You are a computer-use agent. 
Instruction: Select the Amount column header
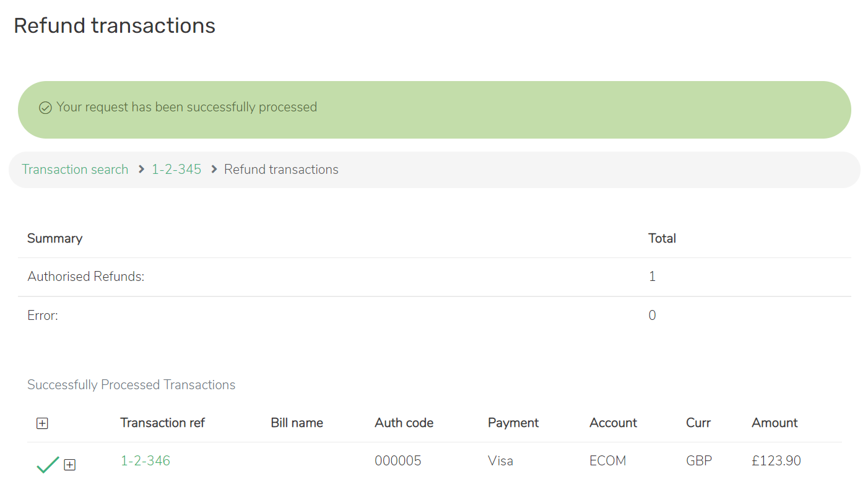[x=775, y=423]
